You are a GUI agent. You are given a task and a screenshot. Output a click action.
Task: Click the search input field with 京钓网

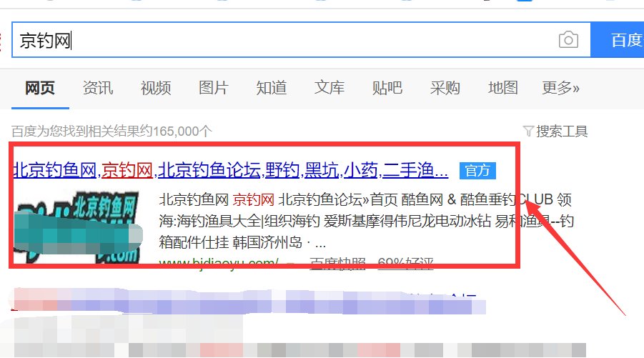coord(301,40)
